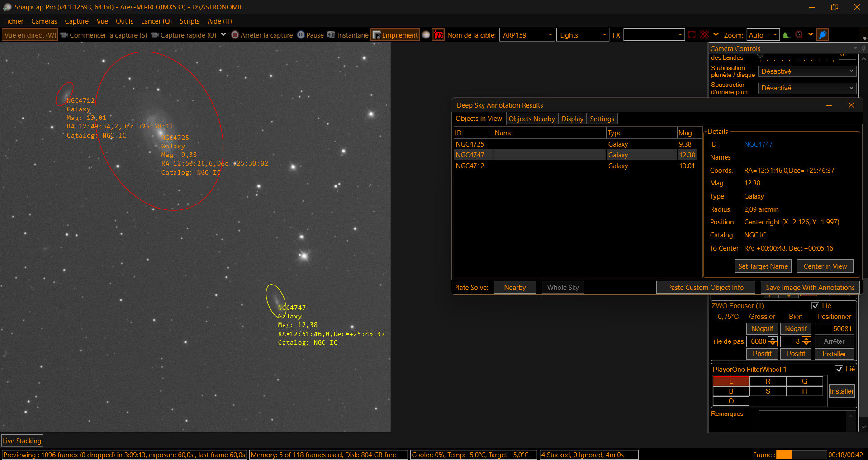Select the NGC4725 row in results

(x=575, y=144)
